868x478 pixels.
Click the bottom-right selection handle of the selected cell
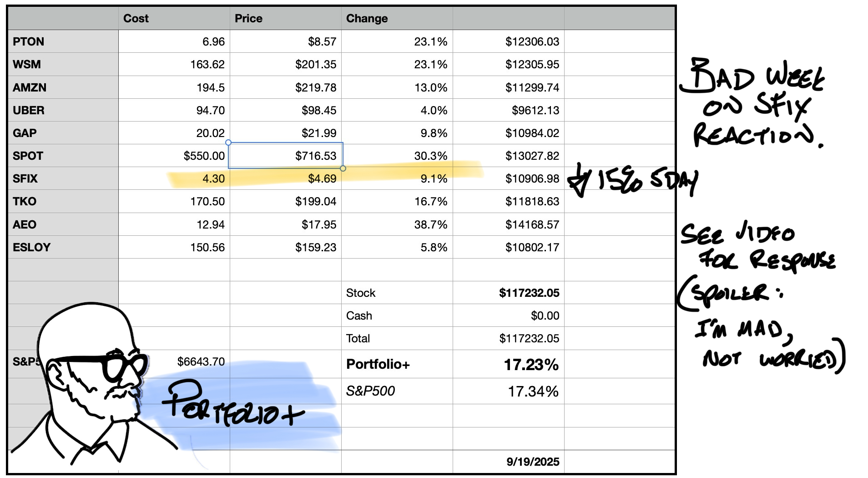(343, 168)
